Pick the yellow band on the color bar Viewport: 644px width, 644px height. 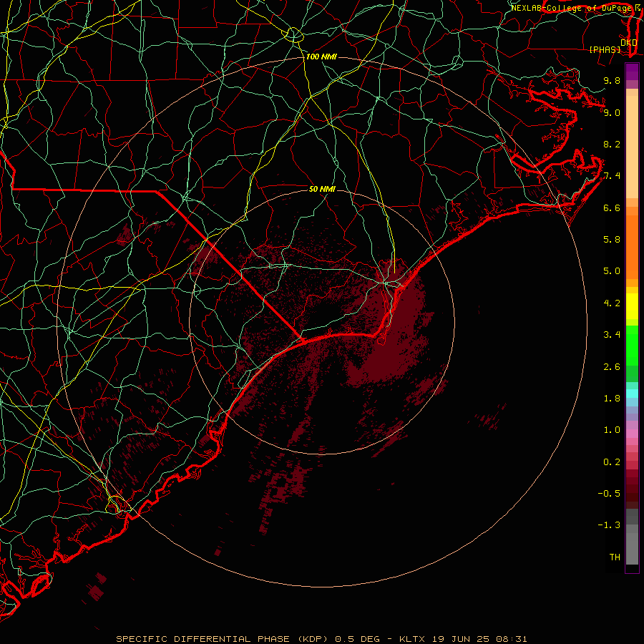pyautogui.click(x=632, y=306)
